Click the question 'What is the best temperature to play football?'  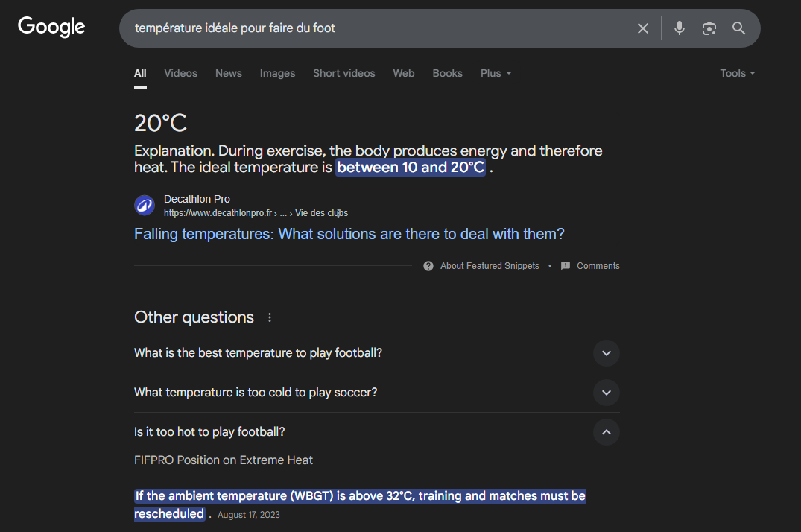coord(258,353)
